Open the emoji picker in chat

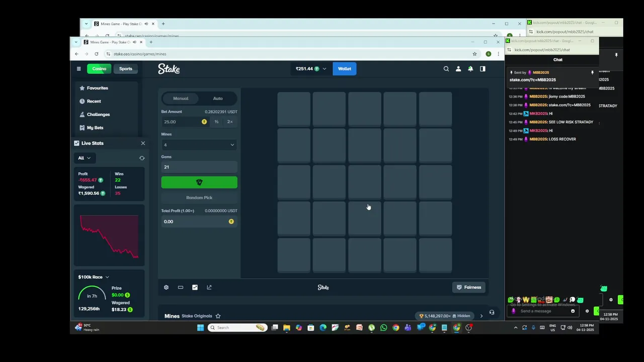pyautogui.click(x=573, y=311)
